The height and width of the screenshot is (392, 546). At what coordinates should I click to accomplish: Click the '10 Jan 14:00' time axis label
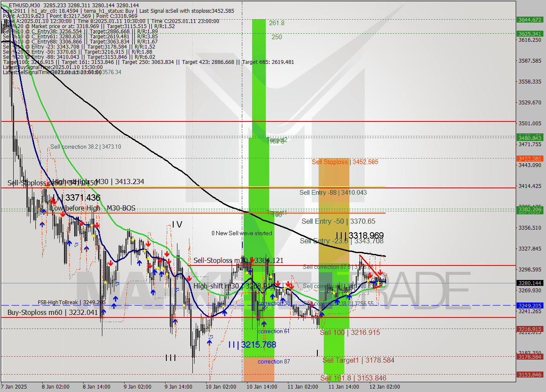[262, 387]
